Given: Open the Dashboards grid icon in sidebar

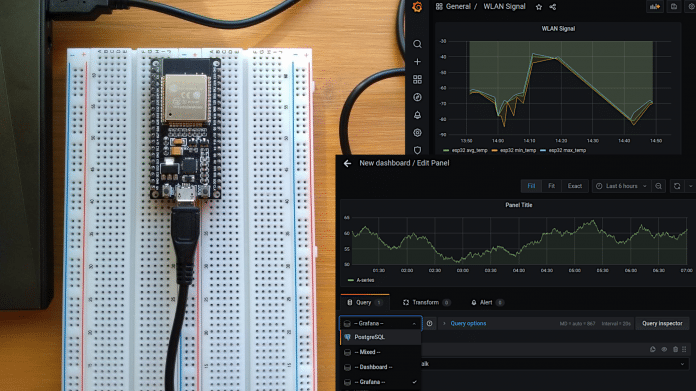Looking at the screenshot, I should tap(417, 79).
